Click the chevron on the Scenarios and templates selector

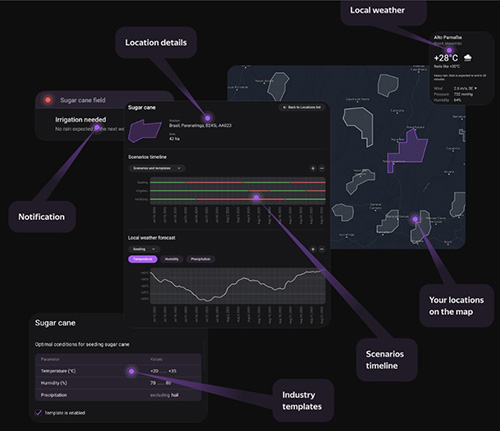coord(179,168)
